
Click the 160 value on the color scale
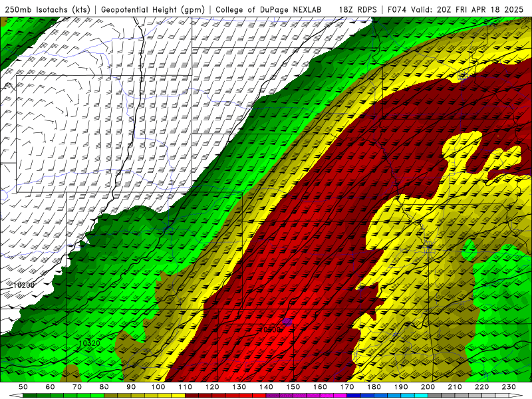click(320, 387)
